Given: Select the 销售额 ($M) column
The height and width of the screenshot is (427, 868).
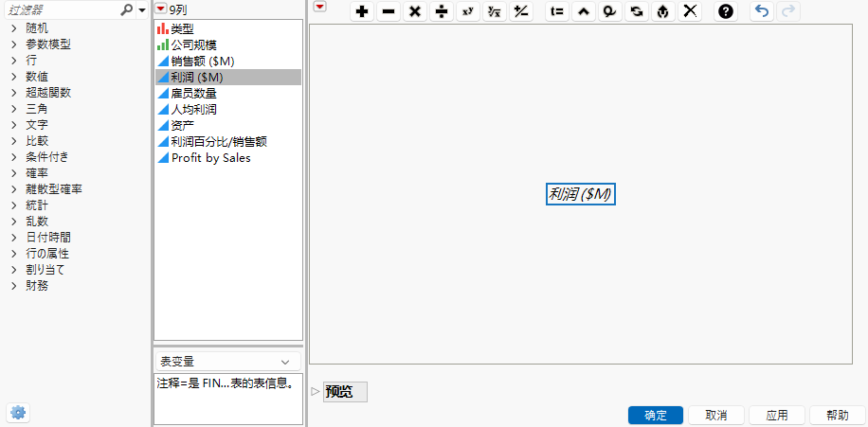Looking at the screenshot, I should [228, 62].
